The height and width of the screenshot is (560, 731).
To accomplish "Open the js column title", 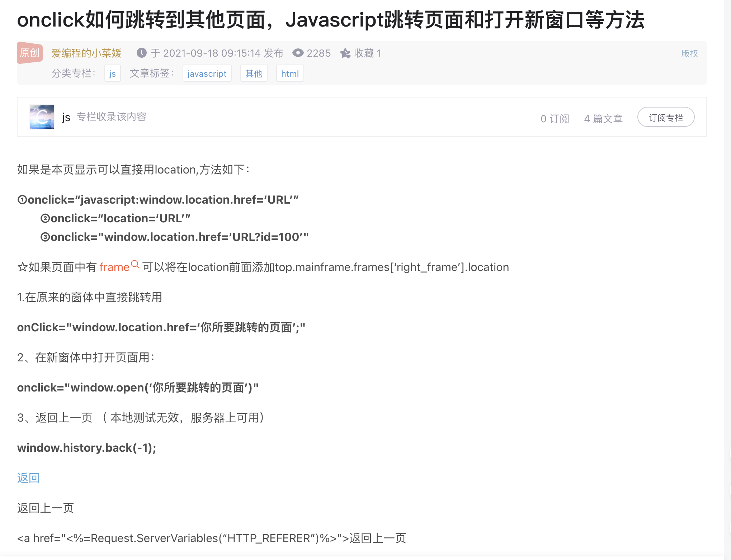I will pos(66,117).
